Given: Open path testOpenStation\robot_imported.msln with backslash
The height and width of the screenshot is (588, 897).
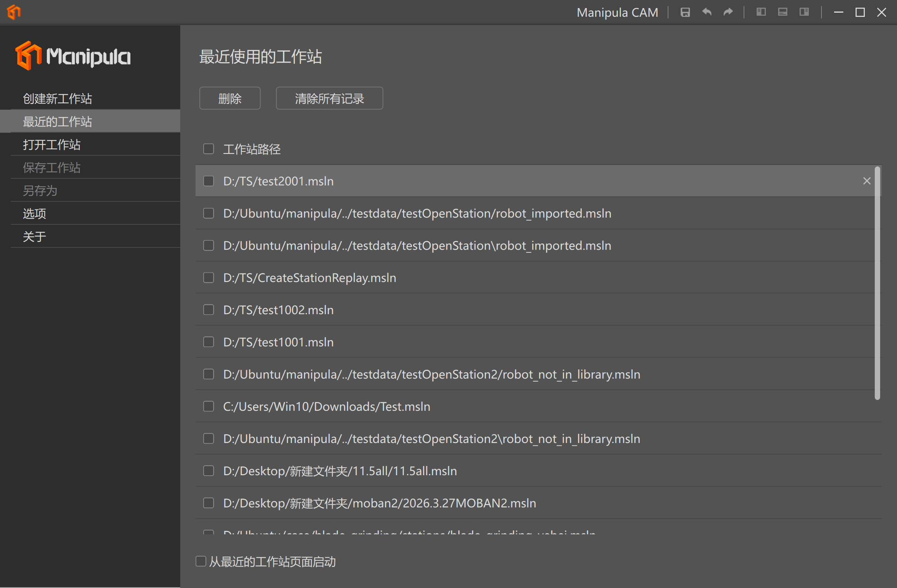Looking at the screenshot, I should (417, 245).
